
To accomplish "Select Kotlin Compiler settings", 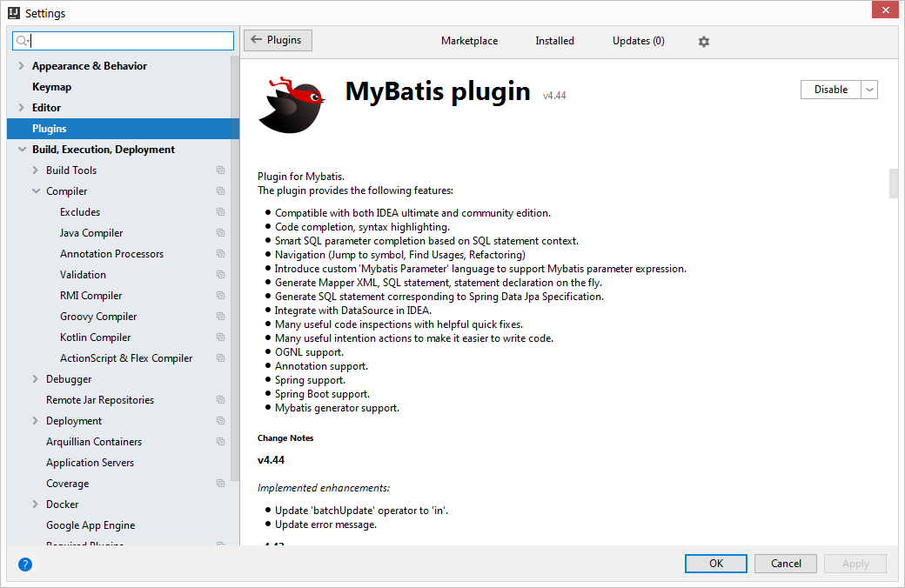I will click(x=95, y=337).
